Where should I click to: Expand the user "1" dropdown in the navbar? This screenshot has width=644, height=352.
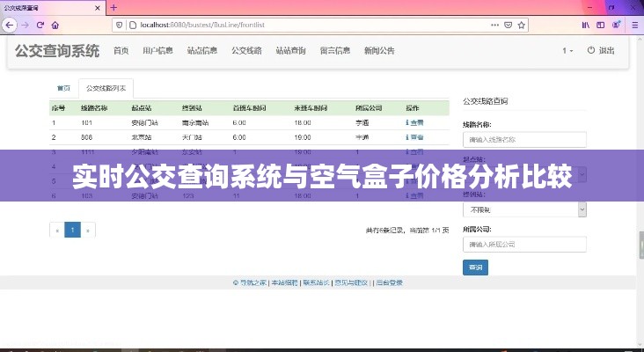(567, 51)
